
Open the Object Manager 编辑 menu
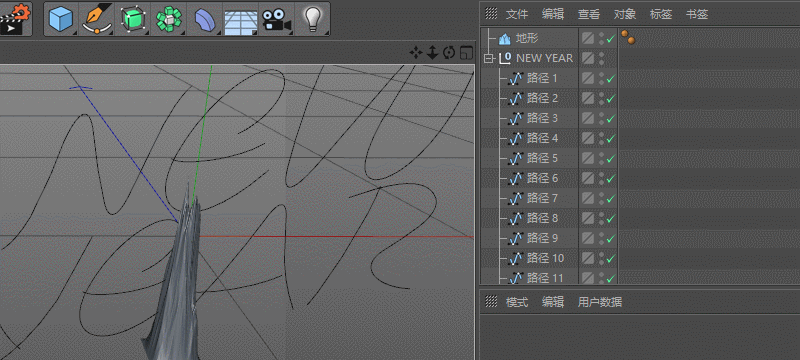tap(553, 14)
